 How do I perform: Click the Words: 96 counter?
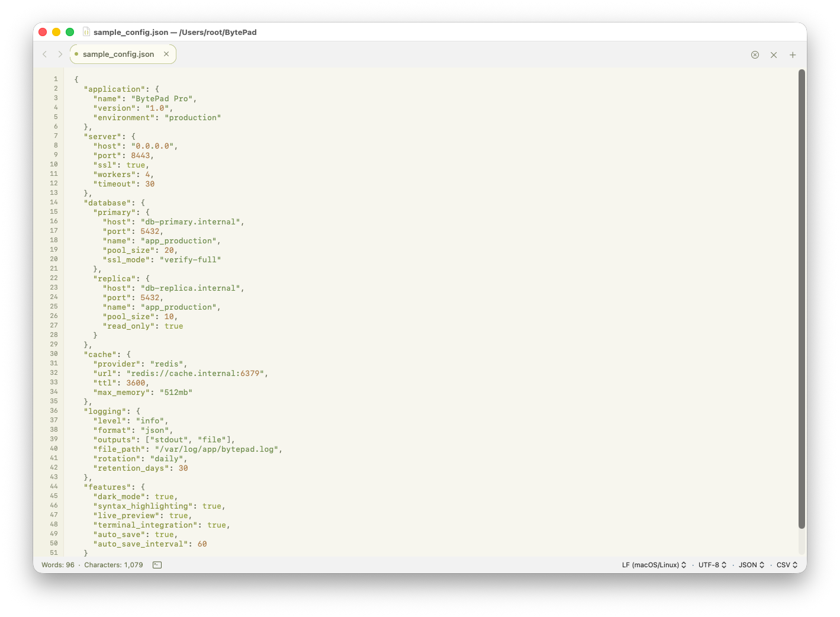pos(57,564)
